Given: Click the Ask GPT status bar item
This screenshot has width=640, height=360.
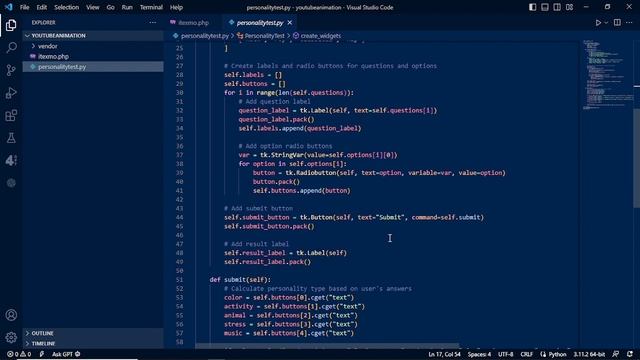Looking at the screenshot, I should pos(66,354).
